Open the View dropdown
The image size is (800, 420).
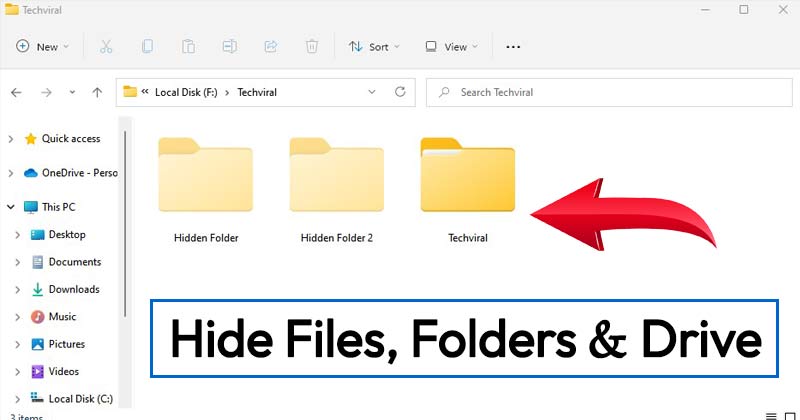click(x=452, y=46)
